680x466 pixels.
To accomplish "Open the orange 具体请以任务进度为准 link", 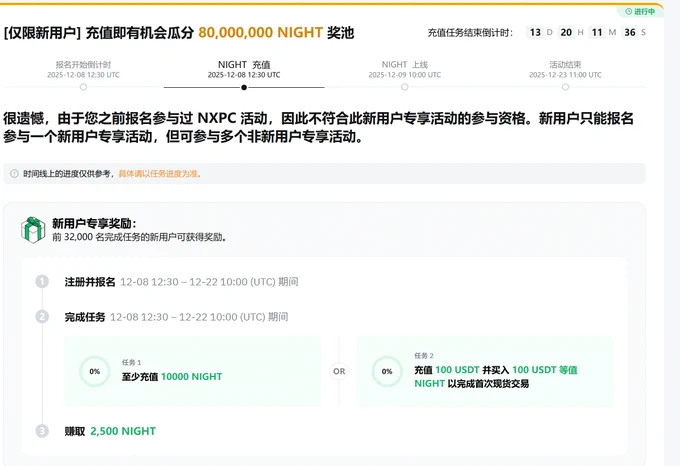I will tap(160, 174).
